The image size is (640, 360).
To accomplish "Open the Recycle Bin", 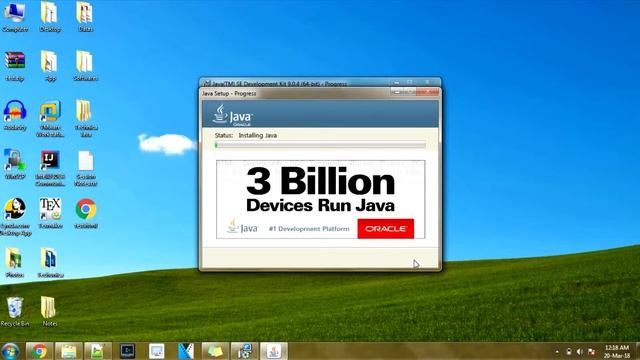I will click(x=15, y=311).
